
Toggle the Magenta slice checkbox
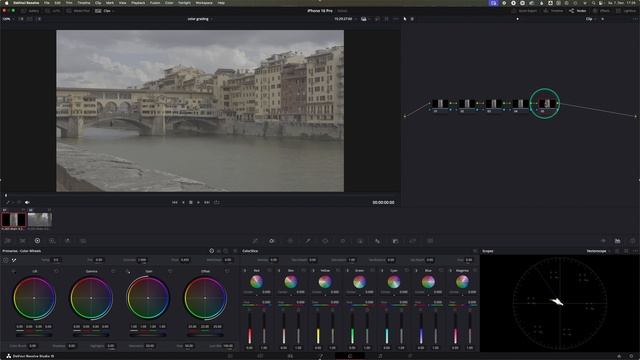click(x=451, y=271)
